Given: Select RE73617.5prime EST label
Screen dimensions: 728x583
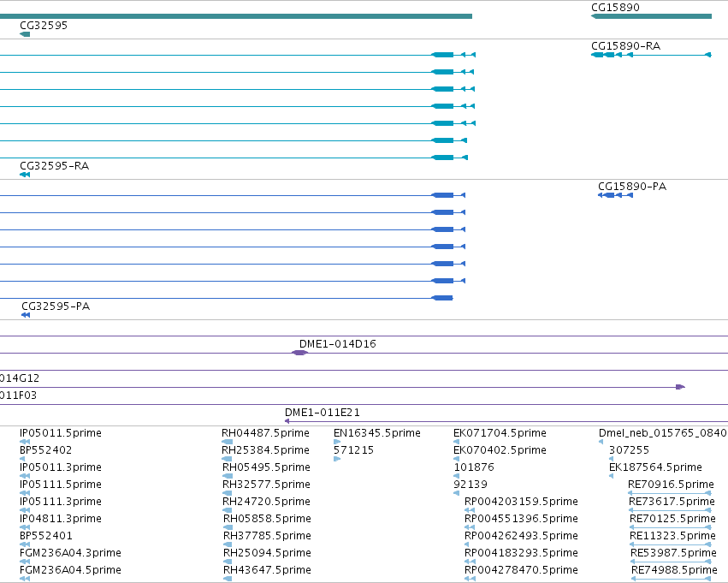Looking at the screenshot, I should pyautogui.click(x=672, y=502).
